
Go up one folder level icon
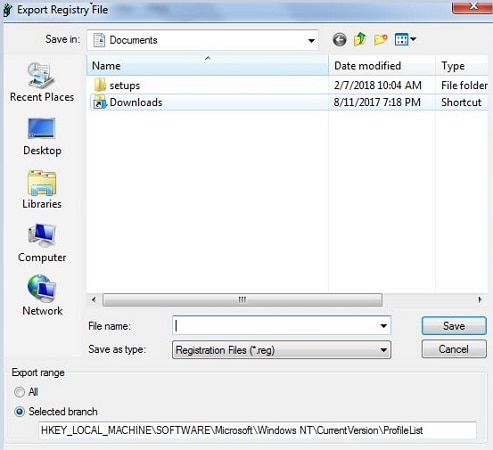(x=360, y=40)
